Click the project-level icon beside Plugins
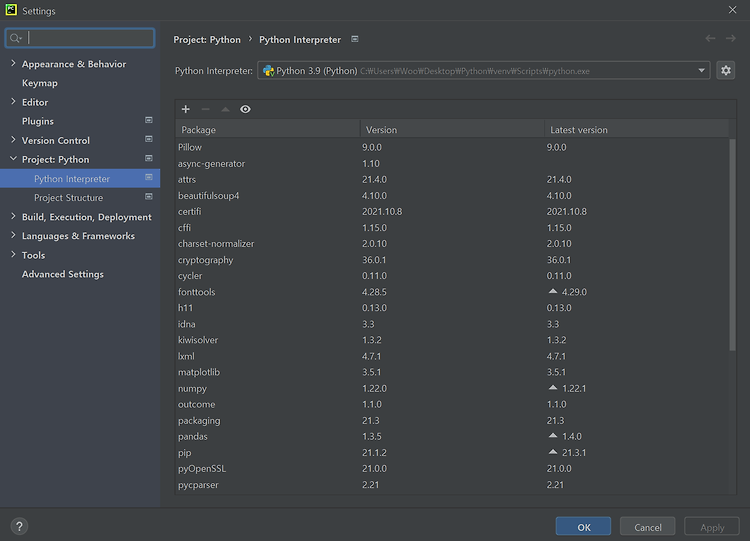The image size is (750, 541). pos(149,120)
